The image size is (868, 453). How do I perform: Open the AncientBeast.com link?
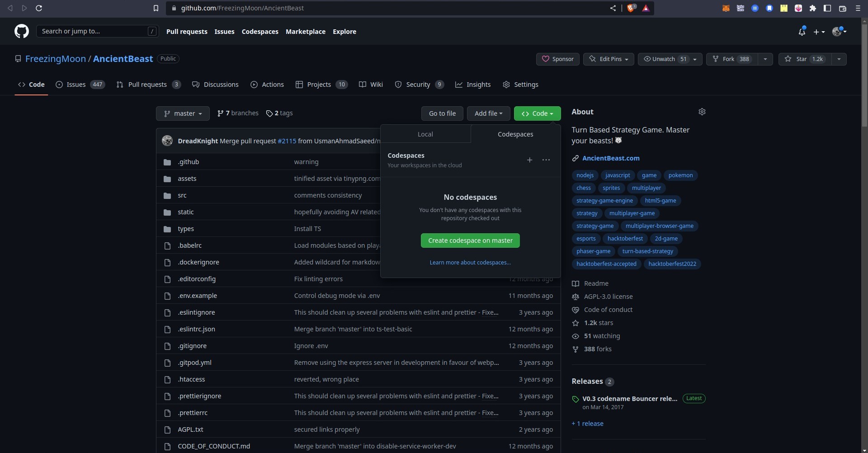click(611, 158)
